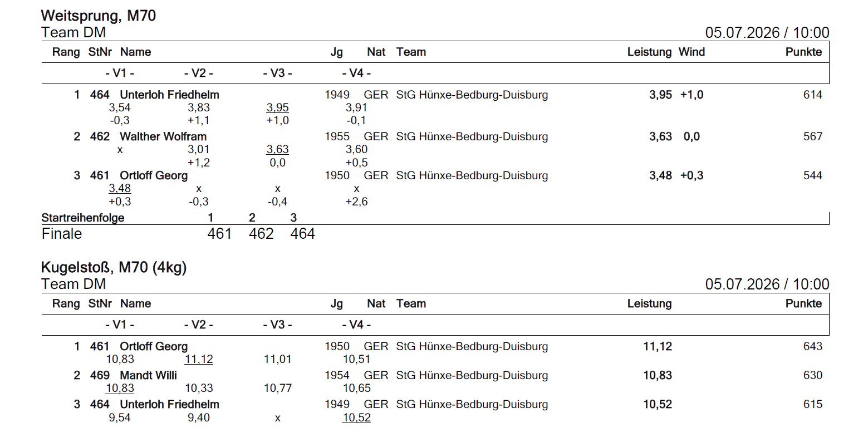Click Ortloff Georg in Kugelstoß results
Screen dimensions: 868x442
(154, 346)
